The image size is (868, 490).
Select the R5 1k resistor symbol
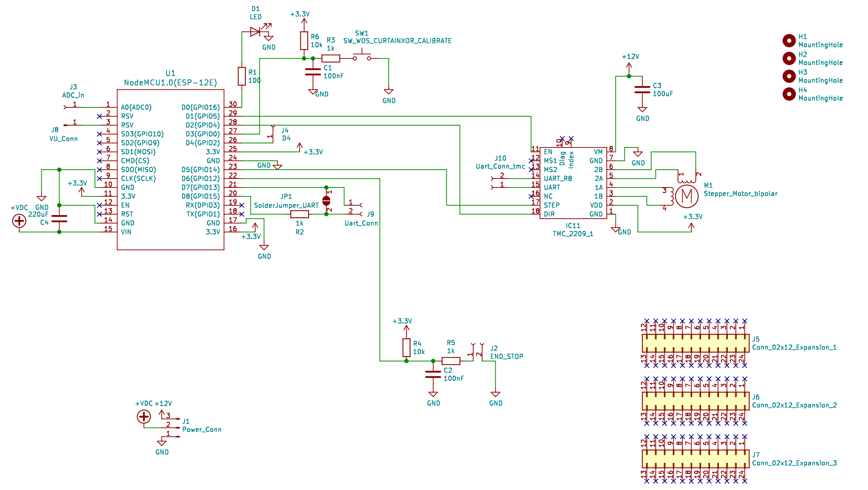click(451, 361)
